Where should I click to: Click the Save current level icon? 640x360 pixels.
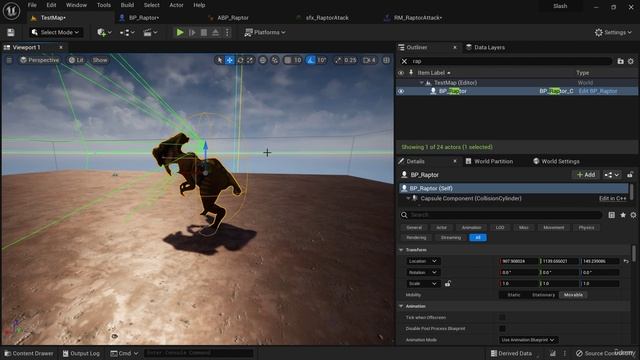point(11,32)
